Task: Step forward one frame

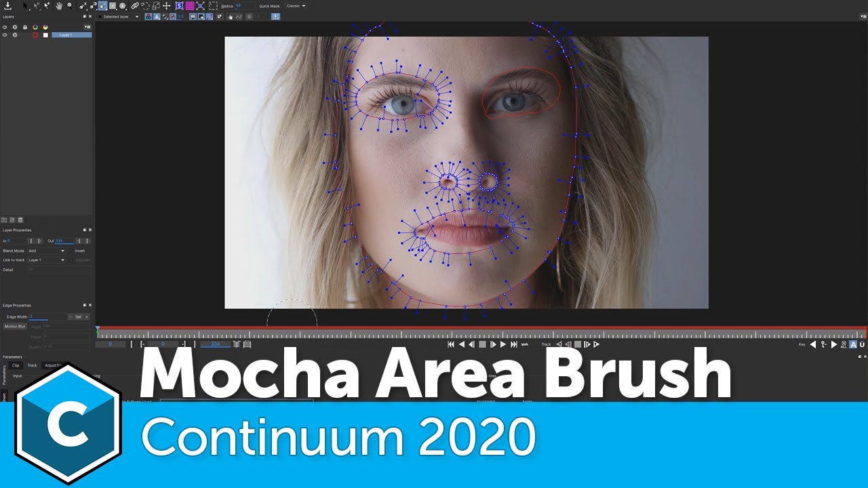Action: [493, 344]
